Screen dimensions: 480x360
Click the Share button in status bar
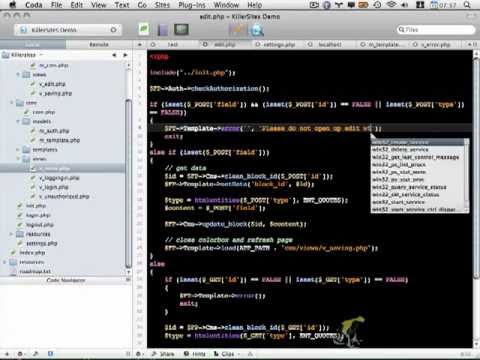click(163, 354)
